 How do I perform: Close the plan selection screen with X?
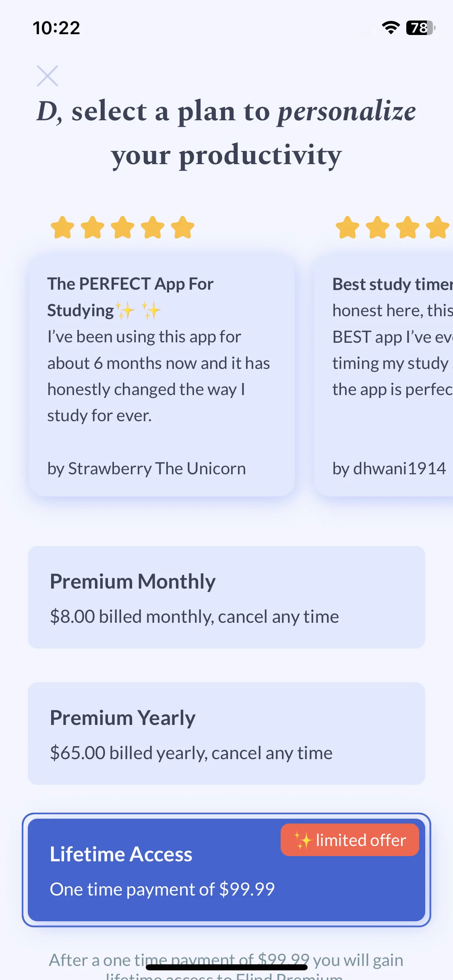point(48,76)
